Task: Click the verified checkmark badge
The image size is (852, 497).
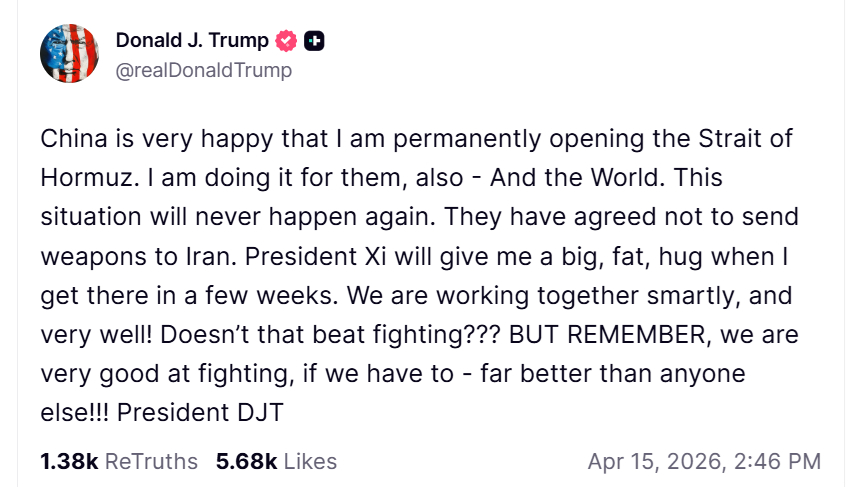Action: [286, 41]
